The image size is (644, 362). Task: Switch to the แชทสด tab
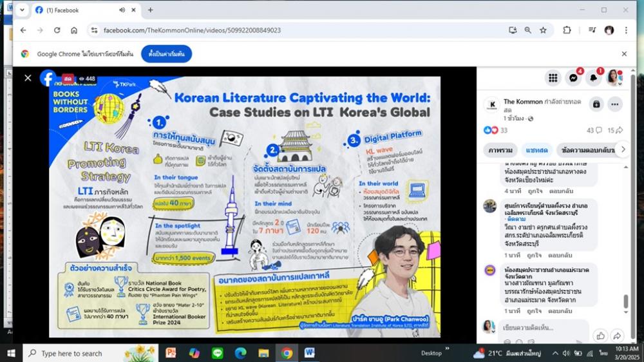tap(537, 150)
